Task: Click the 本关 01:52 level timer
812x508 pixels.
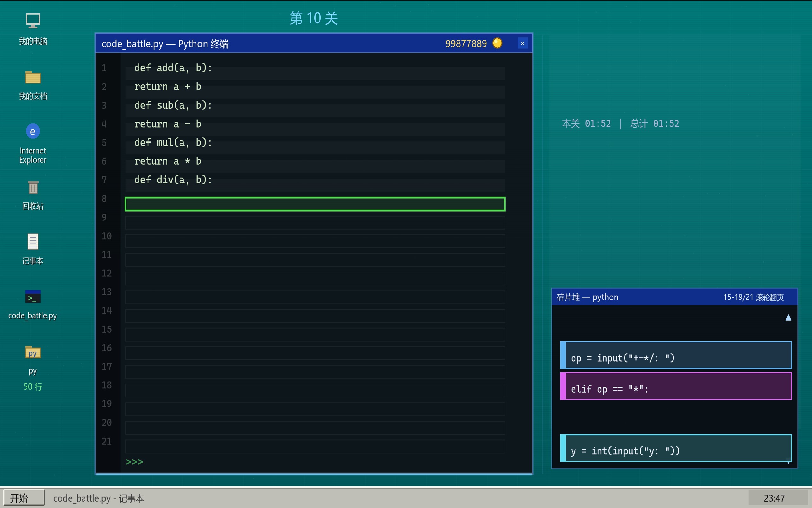Action: (586, 124)
